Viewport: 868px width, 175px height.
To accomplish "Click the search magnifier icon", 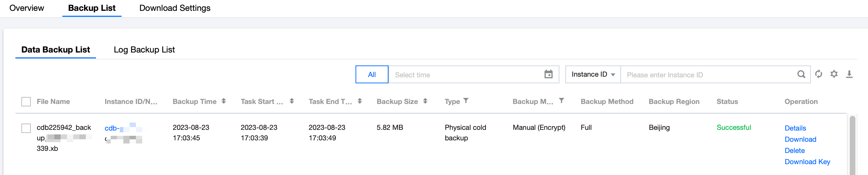I will click(801, 74).
